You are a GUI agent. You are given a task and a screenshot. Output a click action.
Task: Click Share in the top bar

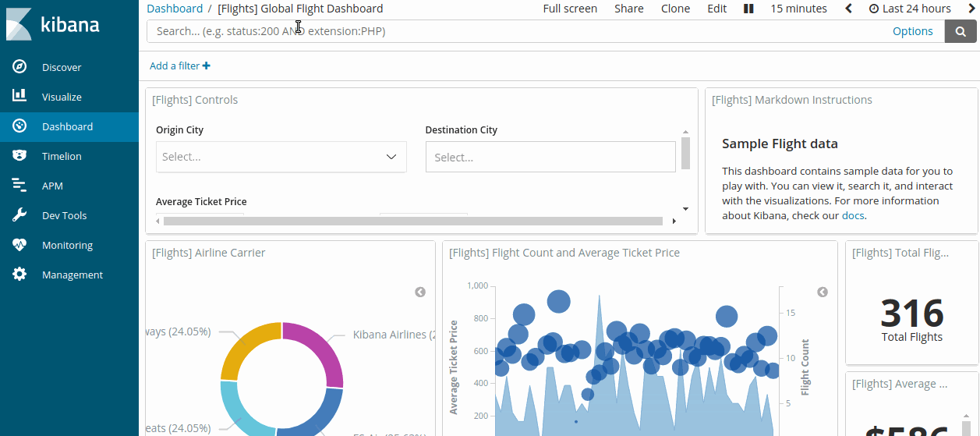click(629, 9)
